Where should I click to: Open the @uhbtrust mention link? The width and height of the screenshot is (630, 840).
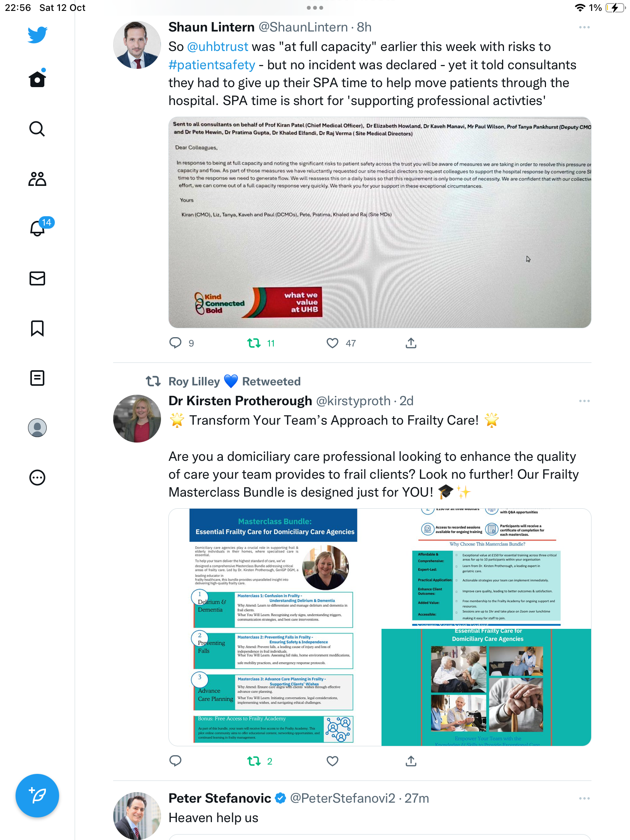218,47
